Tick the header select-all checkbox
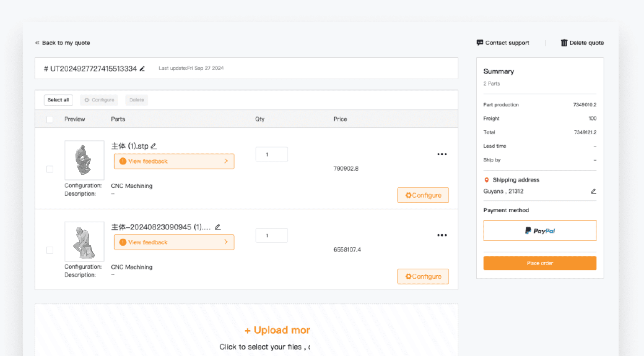The image size is (644, 356). (x=50, y=119)
